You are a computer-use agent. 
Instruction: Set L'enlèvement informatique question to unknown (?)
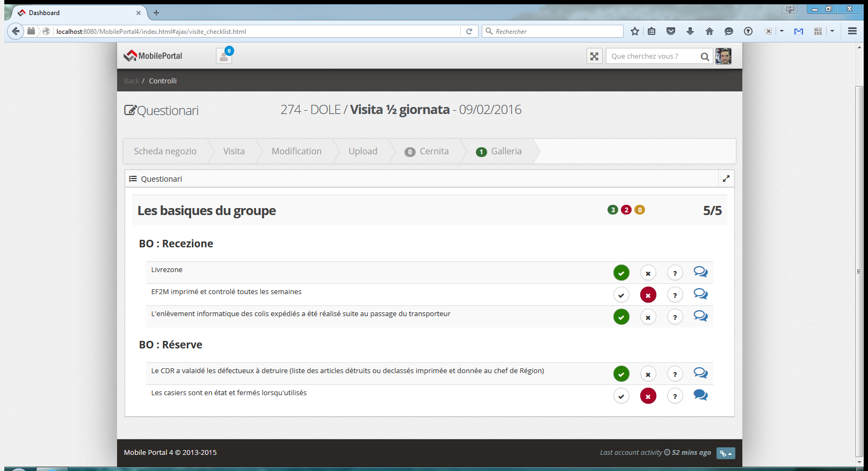(675, 317)
